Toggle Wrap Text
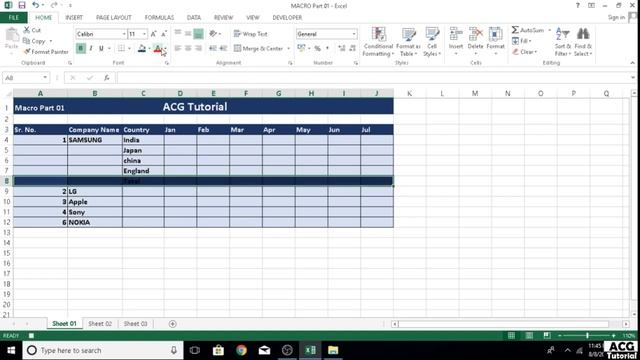 (x=251, y=34)
